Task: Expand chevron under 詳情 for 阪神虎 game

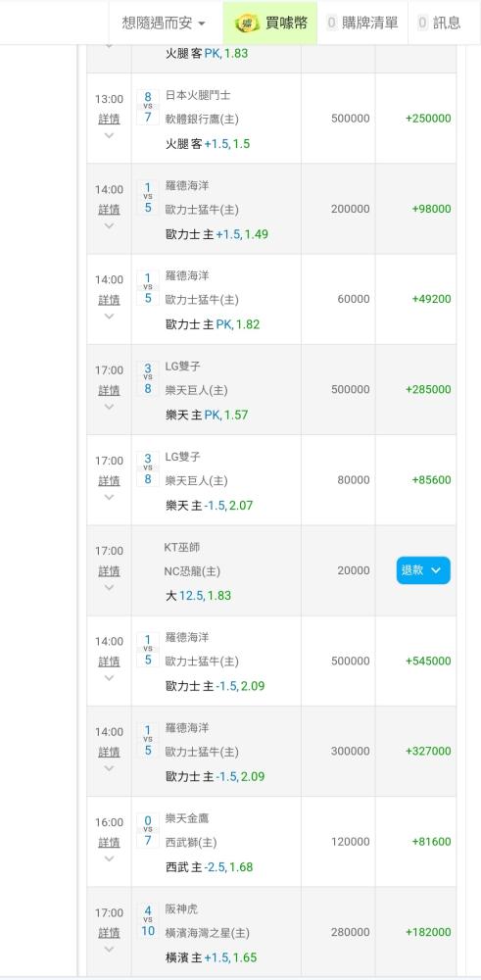Action: click(x=110, y=949)
